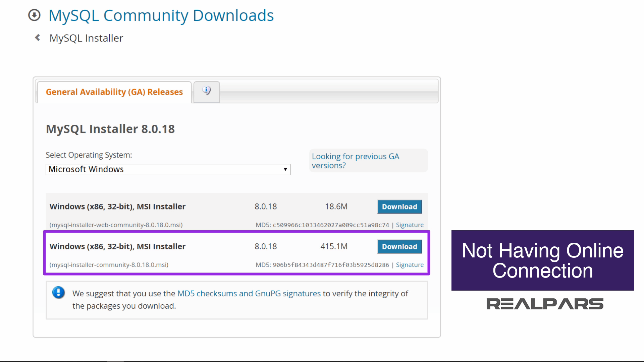644x362 pixels.
Task: Download the 415.1M offline installer
Action: pyautogui.click(x=399, y=247)
